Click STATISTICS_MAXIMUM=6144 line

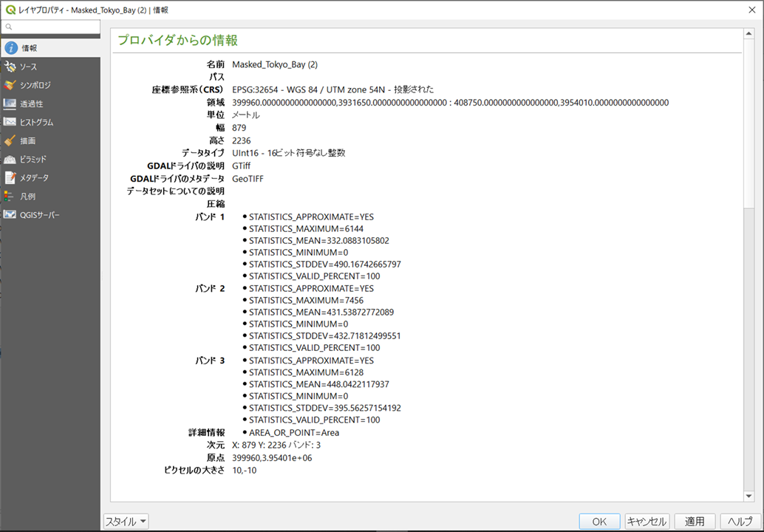306,228
